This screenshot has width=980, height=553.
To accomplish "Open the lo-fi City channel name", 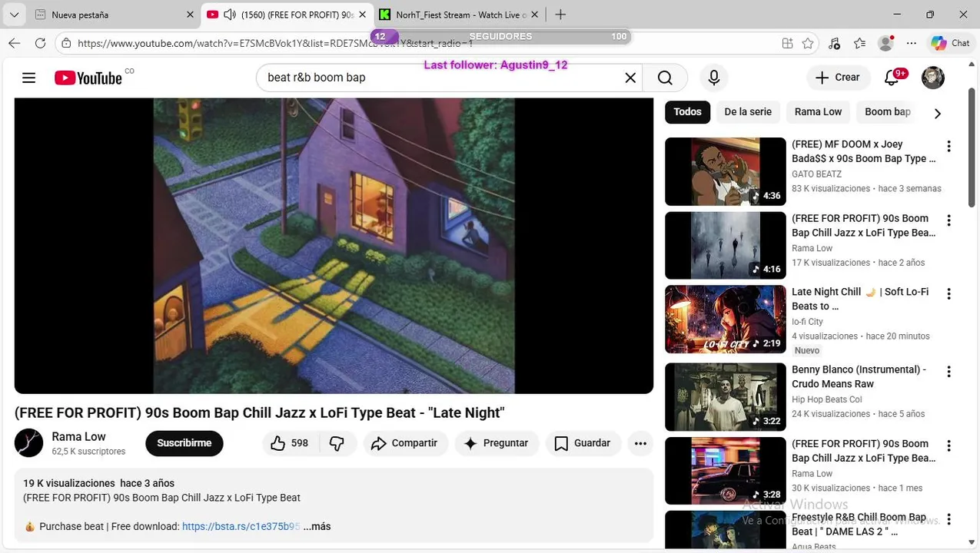I will tap(807, 322).
